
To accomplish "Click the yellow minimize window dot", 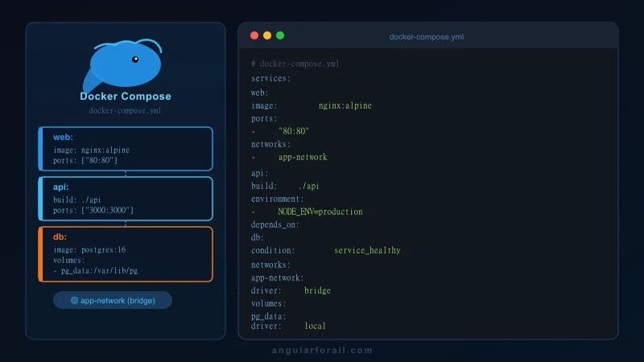I will [x=267, y=35].
